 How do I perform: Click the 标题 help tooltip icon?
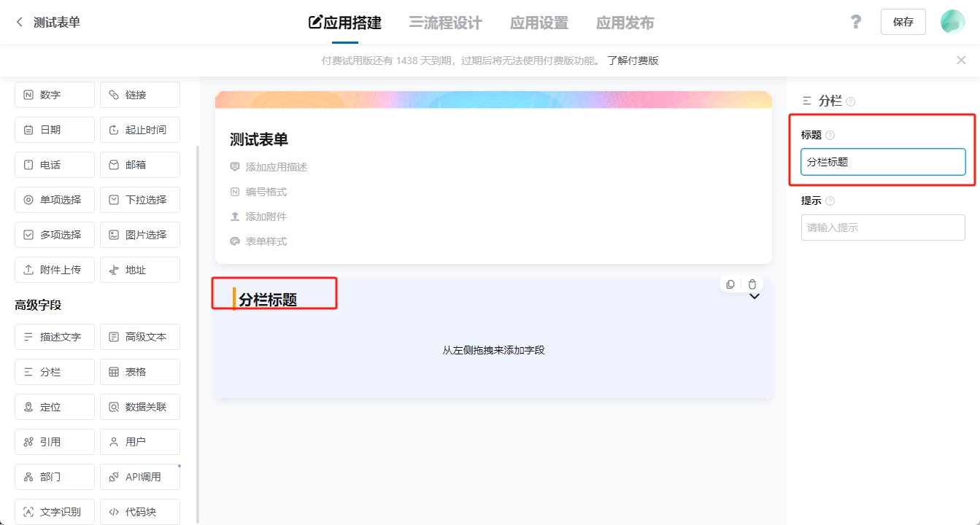point(830,136)
